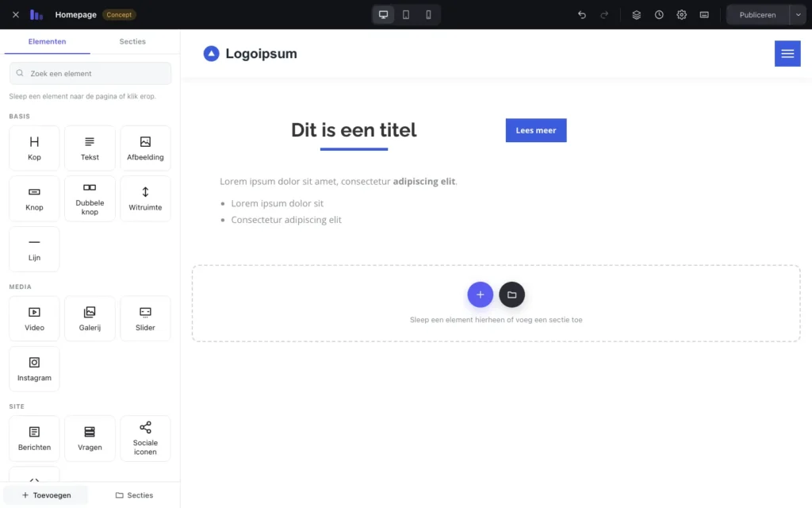Screen dimensions: 812x508
Task: Add a Sociale iconen element
Action: (x=145, y=438)
